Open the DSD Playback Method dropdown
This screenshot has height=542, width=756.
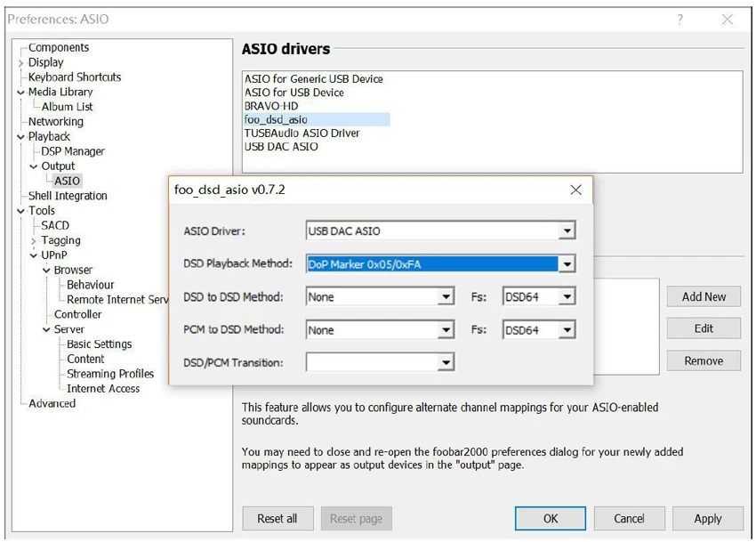click(x=567, y=264)
